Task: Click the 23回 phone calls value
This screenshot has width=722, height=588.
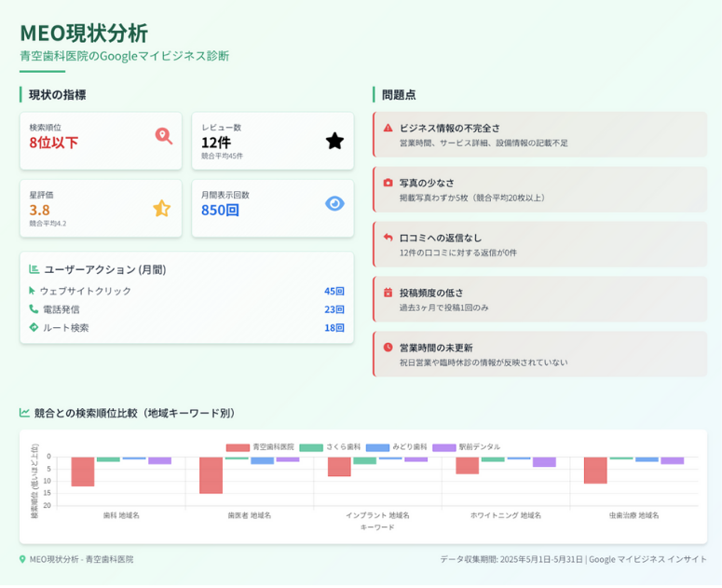Action: point(334,309)
